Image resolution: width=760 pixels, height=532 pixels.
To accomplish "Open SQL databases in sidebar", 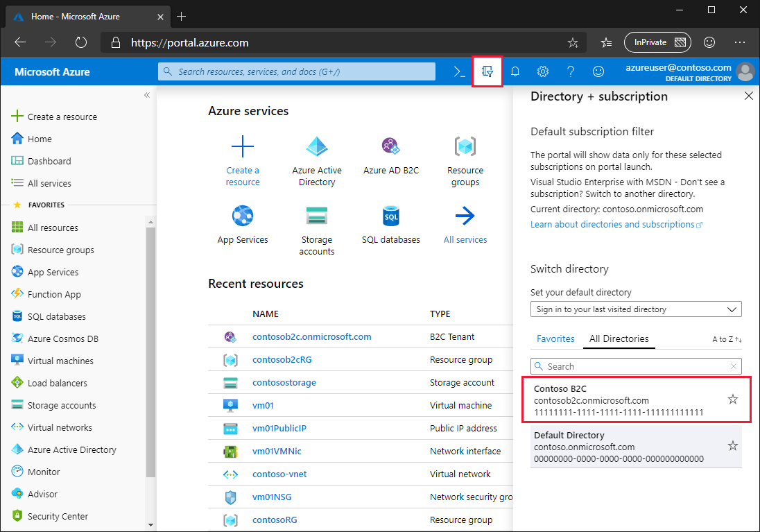I will (49, 316).
